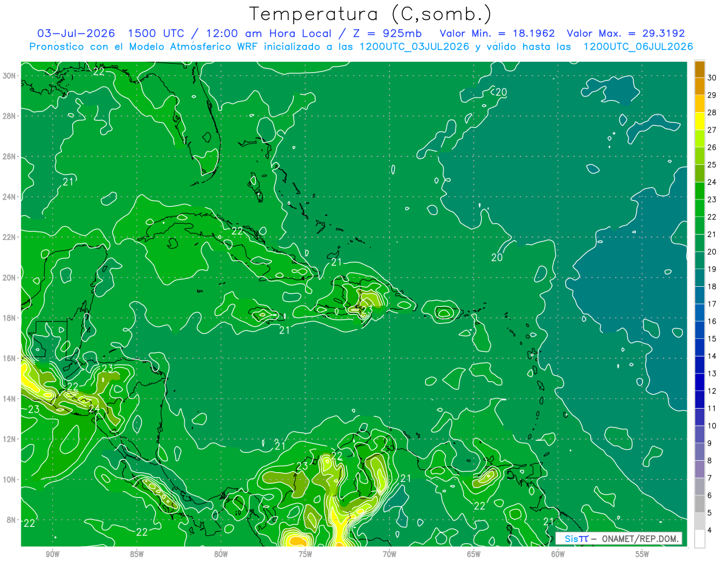Click the "24N" latitude axis label
728x562 pixels.
tap(9, 197)
